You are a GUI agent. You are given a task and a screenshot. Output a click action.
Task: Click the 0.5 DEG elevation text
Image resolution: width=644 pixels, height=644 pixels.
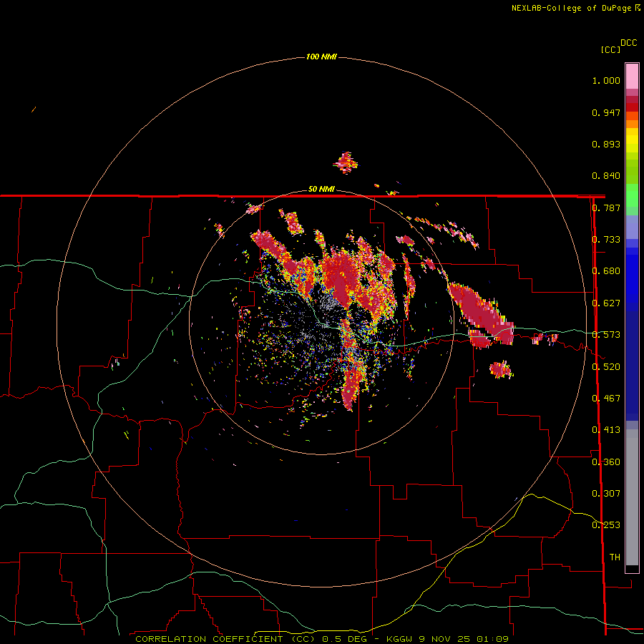(345, 639)
